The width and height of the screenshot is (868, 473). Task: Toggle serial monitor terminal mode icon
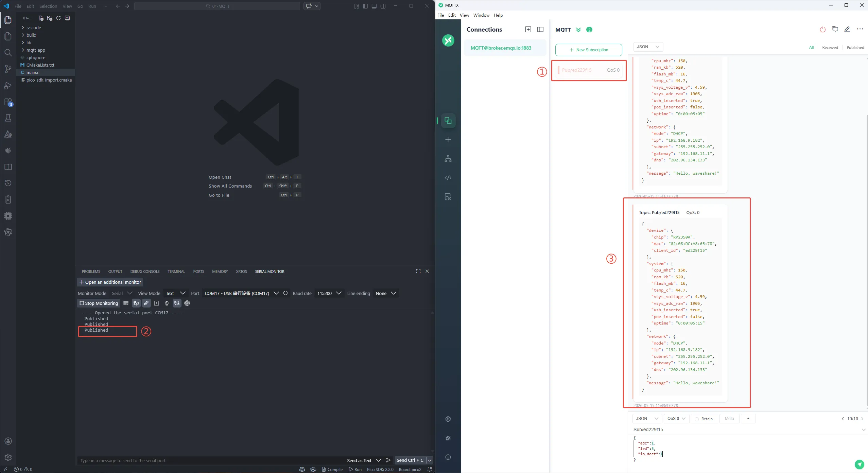click(x=156, y=303)
